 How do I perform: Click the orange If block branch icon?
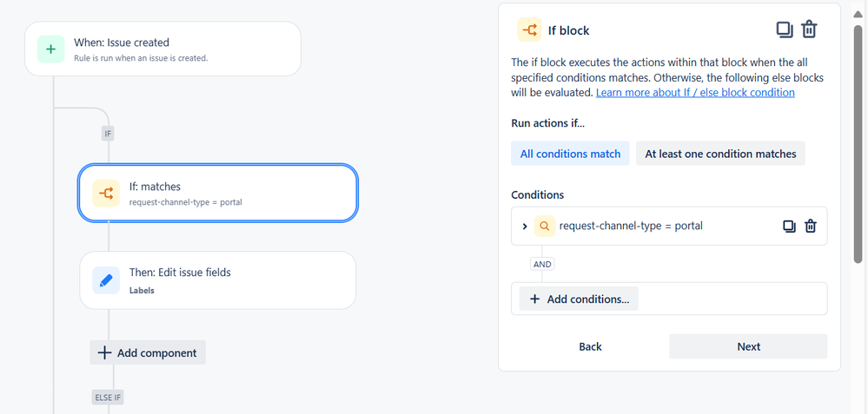(x=106, y=194)
